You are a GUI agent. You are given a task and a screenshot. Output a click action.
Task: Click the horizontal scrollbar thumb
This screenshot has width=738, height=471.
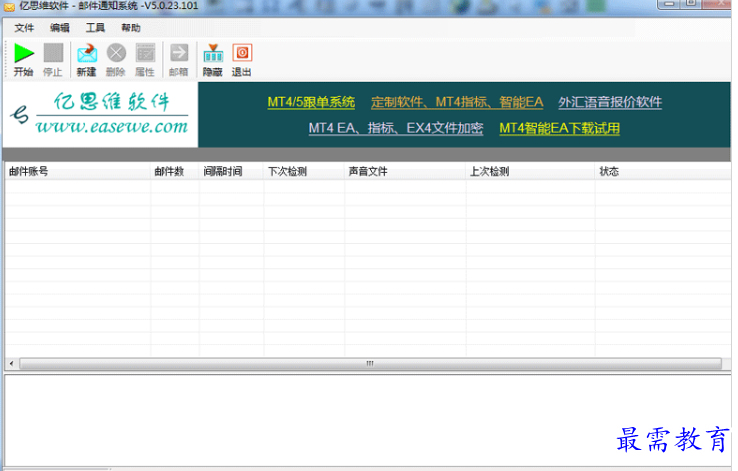tap(370, 363)
